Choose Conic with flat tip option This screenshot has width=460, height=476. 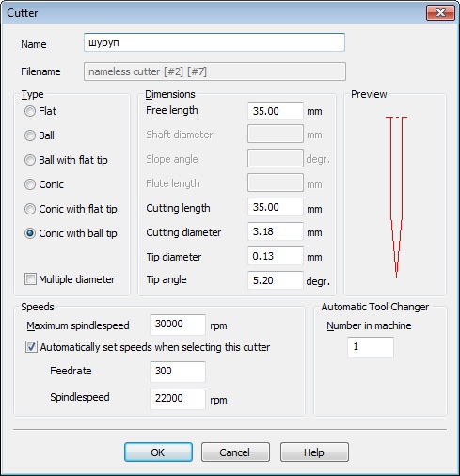click(30, 209)
